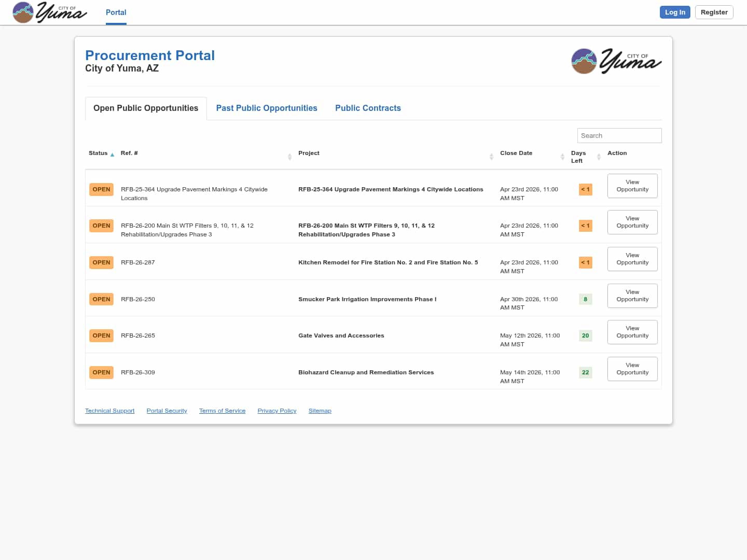This screenshot has width=747, height=560.
Task: View Opportunity for Smucker Park Irrigation
Action: 632,296
